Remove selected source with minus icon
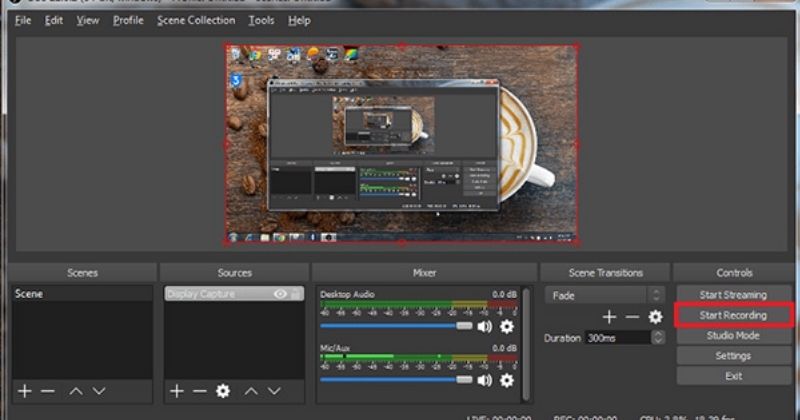 point(200,391)
